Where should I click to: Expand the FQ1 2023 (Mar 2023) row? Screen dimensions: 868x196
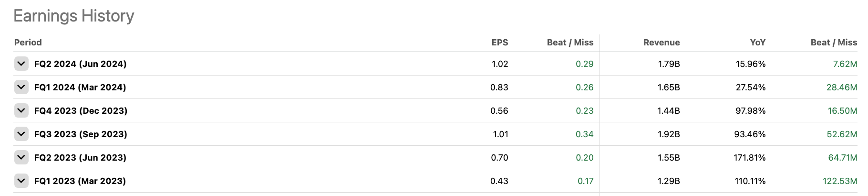click(x=21, y=181)
